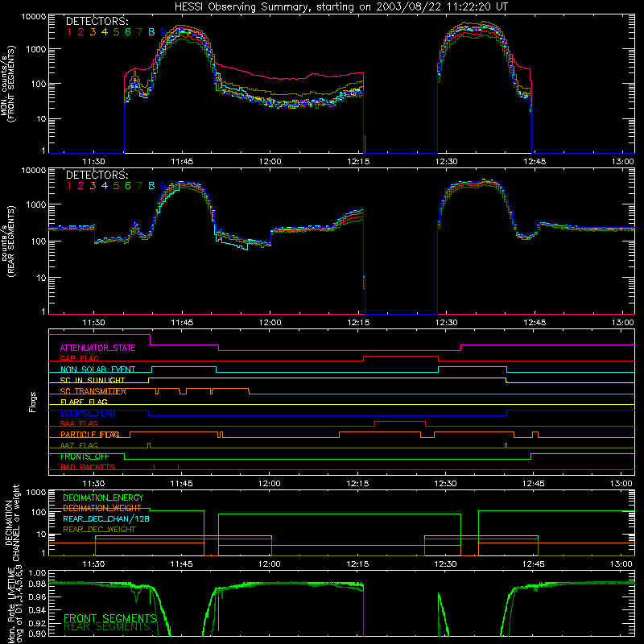Click the NON_SOLAR_EVENT flag label
This screenshot has width=644, height=644.
click(x=97, y=369)
